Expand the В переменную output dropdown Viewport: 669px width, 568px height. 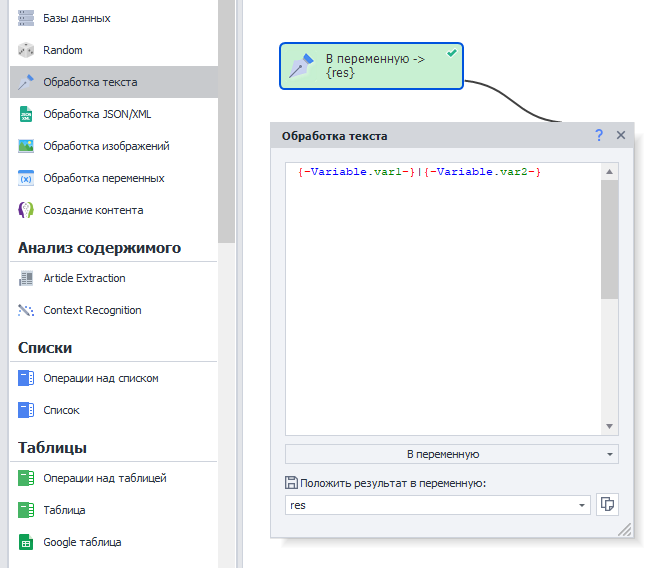[x=451, y=454]
